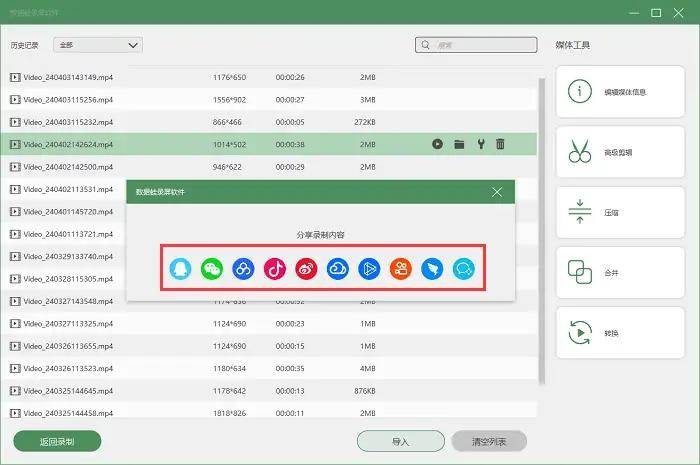Image resolution: width=700 pixels, height=465 pixels.
Task: Select Video_240403143149.mp4 row
Action: tap(268, 77)
